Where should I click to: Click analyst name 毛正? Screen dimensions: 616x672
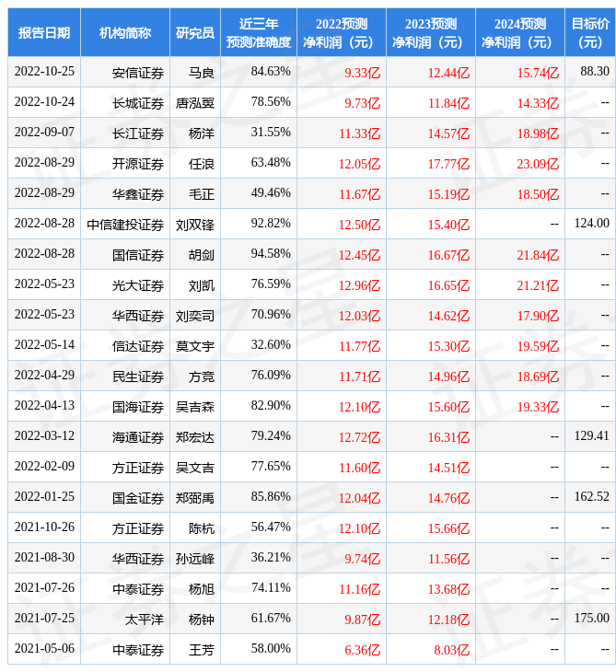coord(202,194)
